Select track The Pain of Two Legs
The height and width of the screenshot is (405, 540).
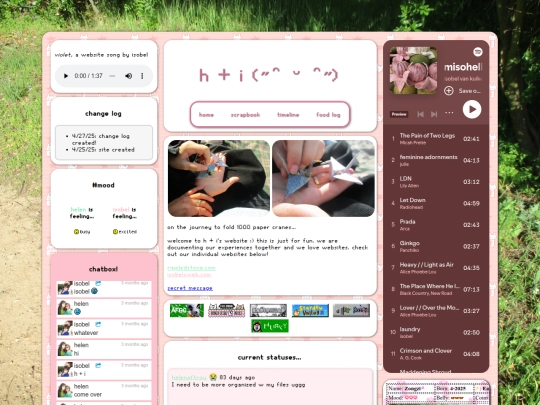click(436, 138)
